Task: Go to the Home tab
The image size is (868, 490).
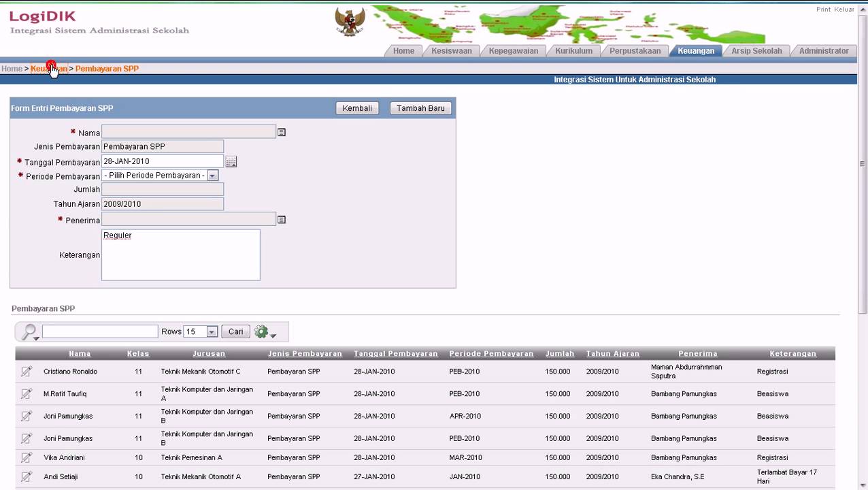Action: (x=403, y=51)
